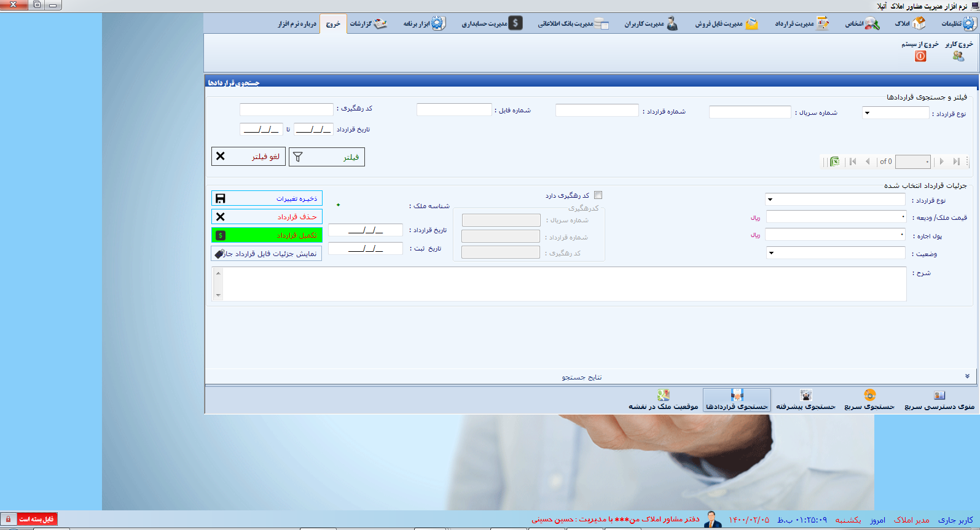Click the خروج از سیستم red power icon
Viewport: 980px width, 530px height.
coord(920,56)
